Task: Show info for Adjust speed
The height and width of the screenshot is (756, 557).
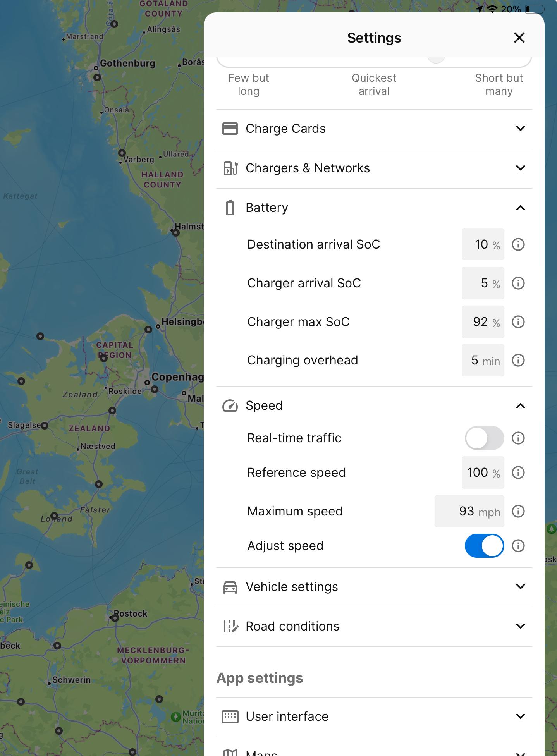Action: click(x=518, y=546)
